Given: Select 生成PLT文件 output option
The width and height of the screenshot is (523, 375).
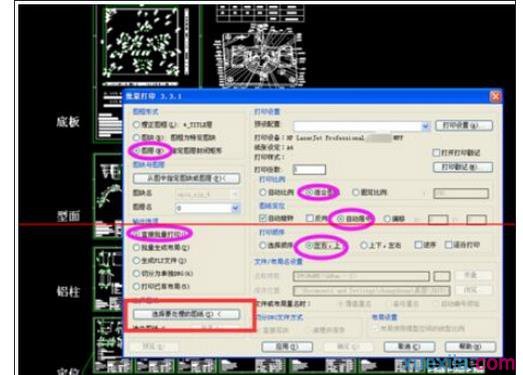Looking at the screenshot, I should pos(136,261).
